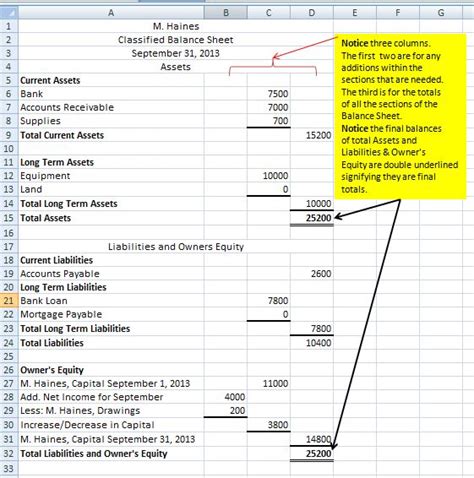Select row 15 header
This screenshot has width=474, height=478.
tap(9, 218)
